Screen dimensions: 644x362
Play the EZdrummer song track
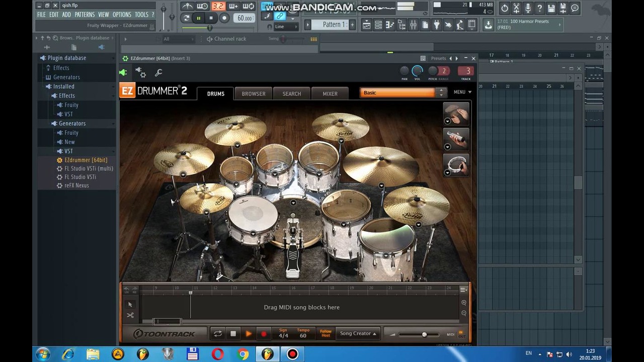coord(249,334)
